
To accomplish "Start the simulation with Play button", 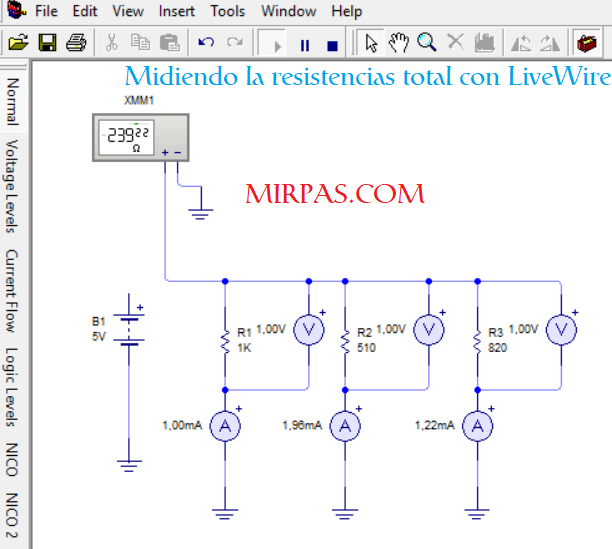I will (x=272, y=43).
